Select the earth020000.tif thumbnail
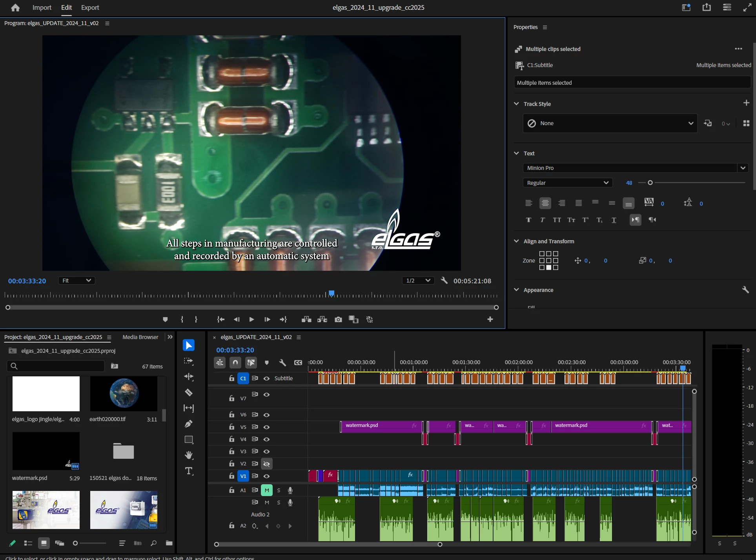Viewport: 756px width, 560px height. pos(124,394)
